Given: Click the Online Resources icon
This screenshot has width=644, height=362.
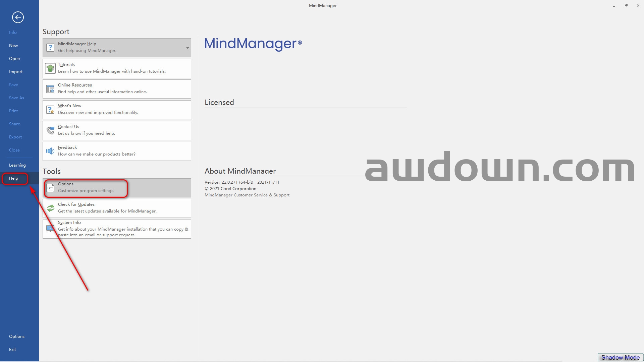Looking at the screenshot, I should point(50,89).
